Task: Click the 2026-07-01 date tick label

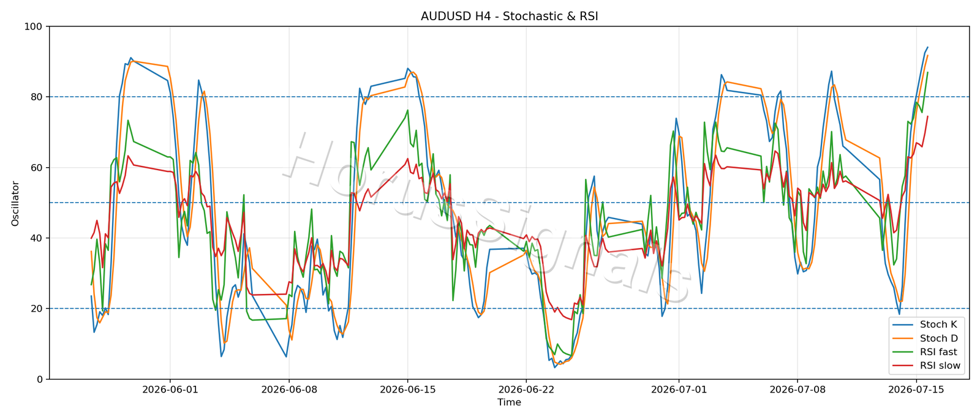Action: coord(679,389)
